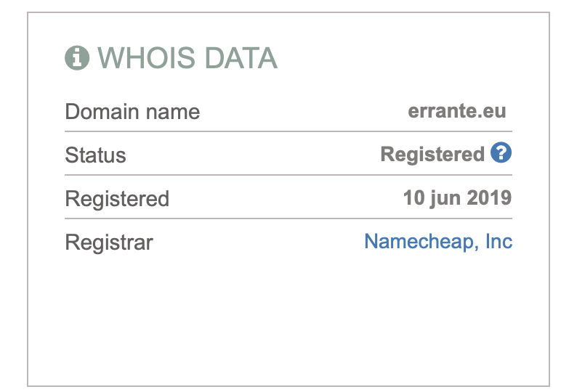Click empty area below the Registrar row
The image size is (561, 392).
tap(288, 318)
